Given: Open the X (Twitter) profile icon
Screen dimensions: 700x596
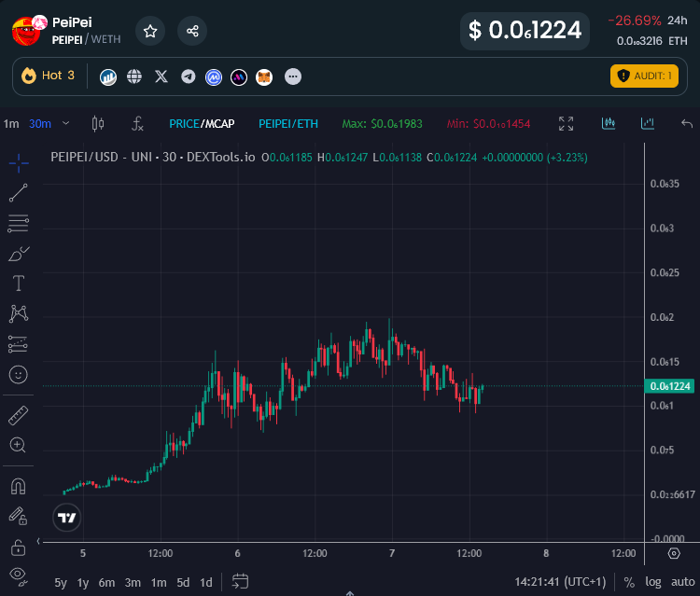Looking at the screenshot, I should (161, 76).
